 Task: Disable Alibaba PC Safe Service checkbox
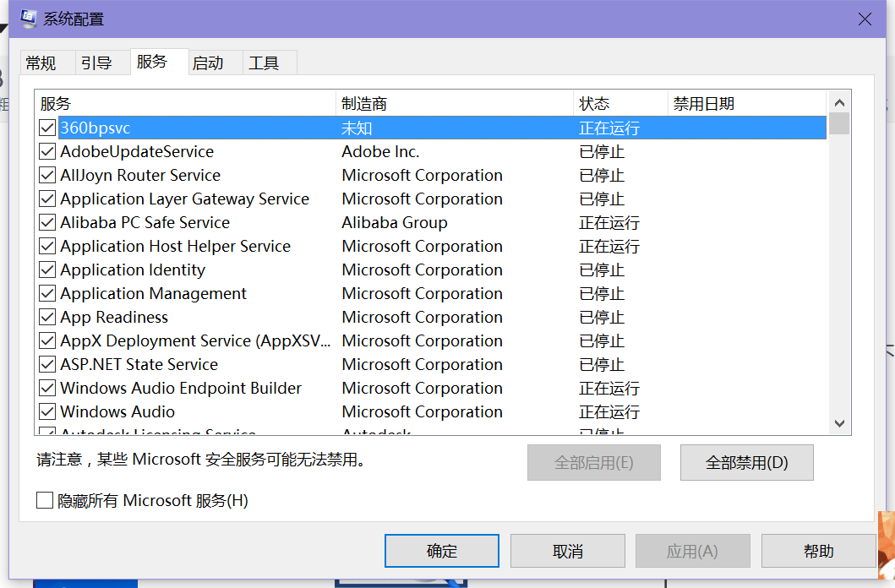click(x=47, y=222)
